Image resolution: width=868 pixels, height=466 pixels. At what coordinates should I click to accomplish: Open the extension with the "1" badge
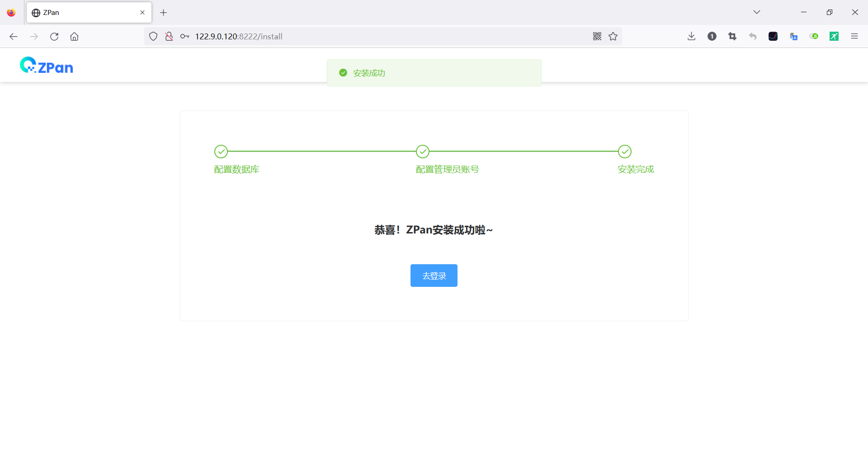712,36
